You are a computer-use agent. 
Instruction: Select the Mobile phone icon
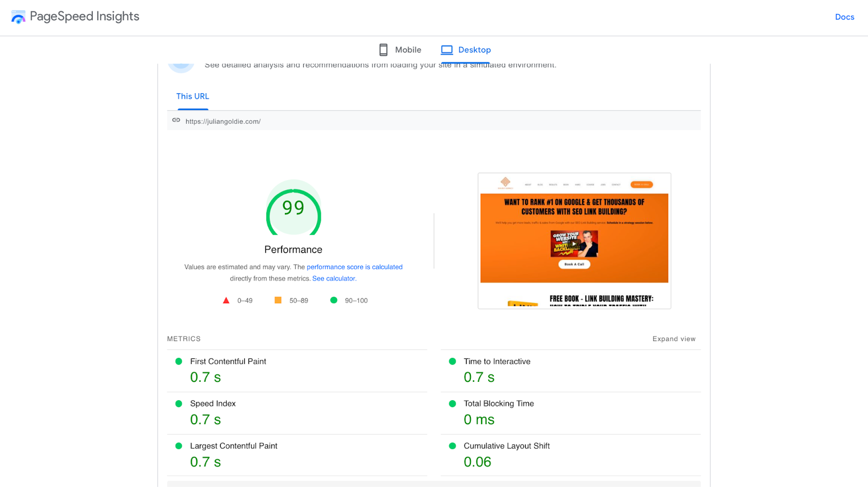pos(384,50)
